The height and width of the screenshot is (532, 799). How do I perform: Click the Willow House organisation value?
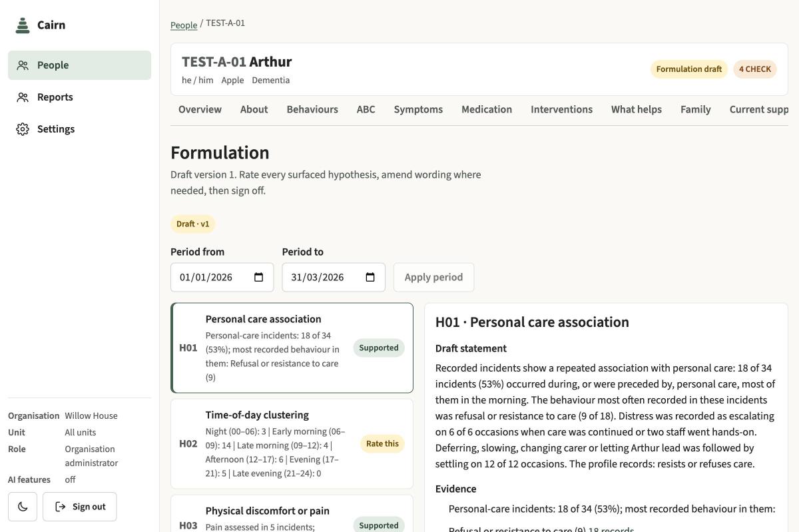coord(91,416)
